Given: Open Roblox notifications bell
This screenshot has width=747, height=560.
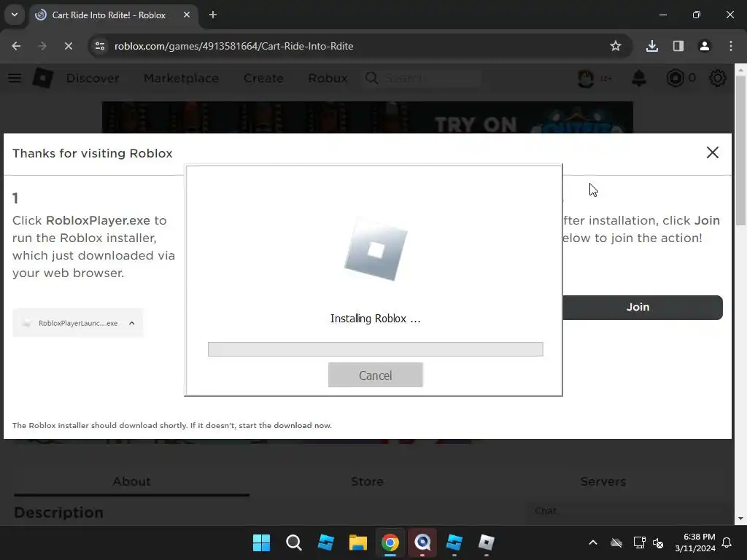Looking at the screenshot, I should (x=639, y=78).
